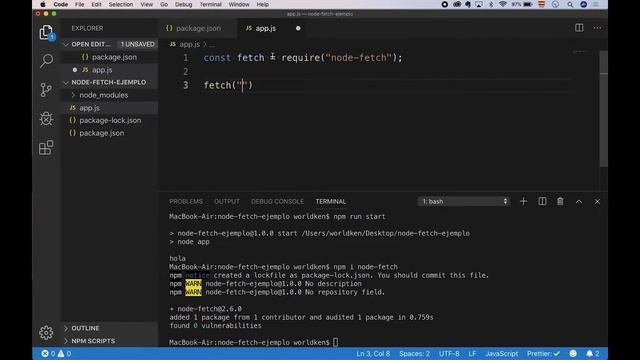
Task: Select app.js under Open Editors
Action: pos(102,70)
